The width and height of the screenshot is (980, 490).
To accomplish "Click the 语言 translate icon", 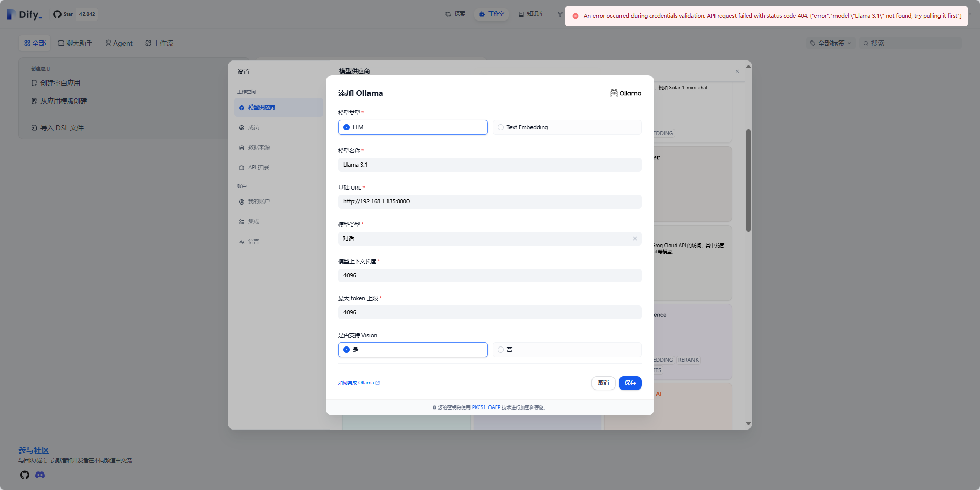I will [242, 242].
